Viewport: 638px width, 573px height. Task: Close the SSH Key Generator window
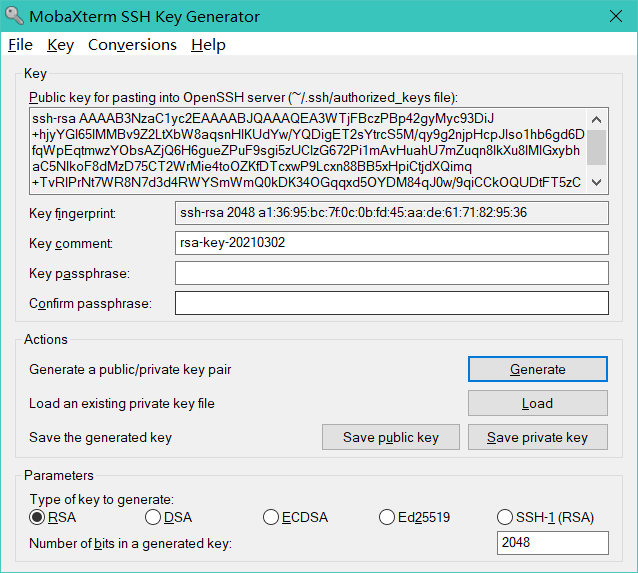tap(617, 16)
